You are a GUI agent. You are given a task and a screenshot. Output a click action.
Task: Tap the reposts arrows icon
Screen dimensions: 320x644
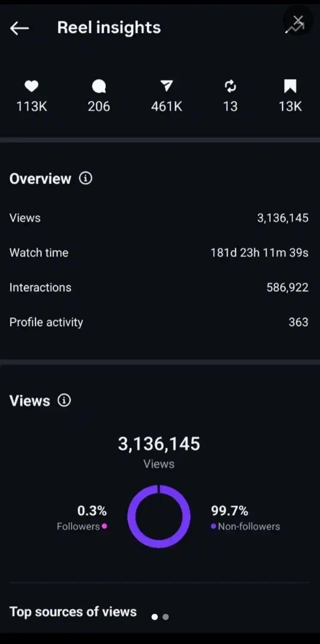click(230, 86)
